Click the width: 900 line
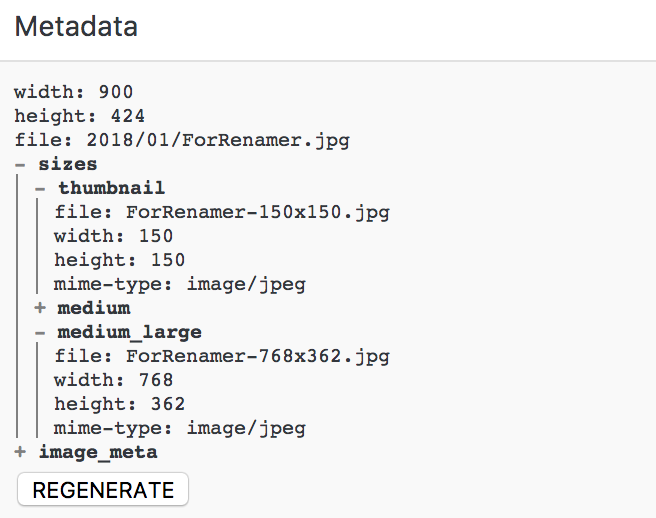The height and width of the screenshot is (518, 656). 74,92
